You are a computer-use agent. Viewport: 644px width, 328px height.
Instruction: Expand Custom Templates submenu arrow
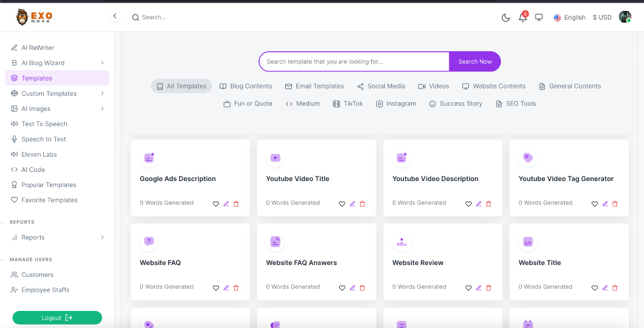[102, 93]
